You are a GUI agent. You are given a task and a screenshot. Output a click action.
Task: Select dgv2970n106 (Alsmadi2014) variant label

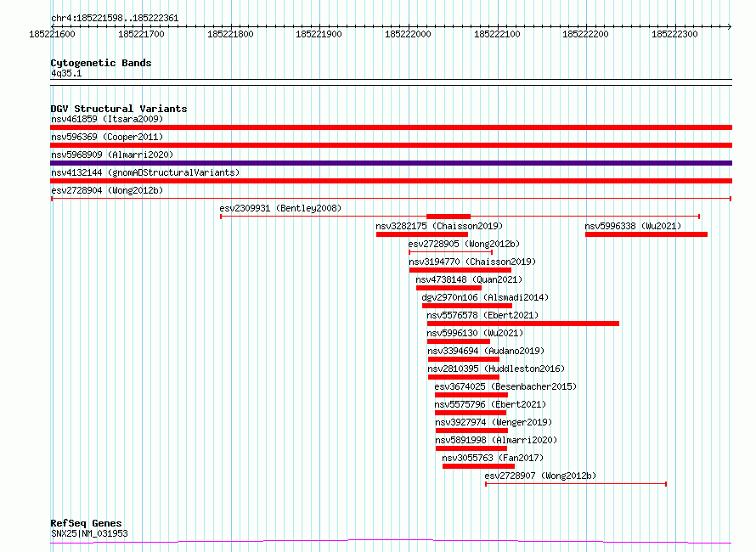(485, 297)
